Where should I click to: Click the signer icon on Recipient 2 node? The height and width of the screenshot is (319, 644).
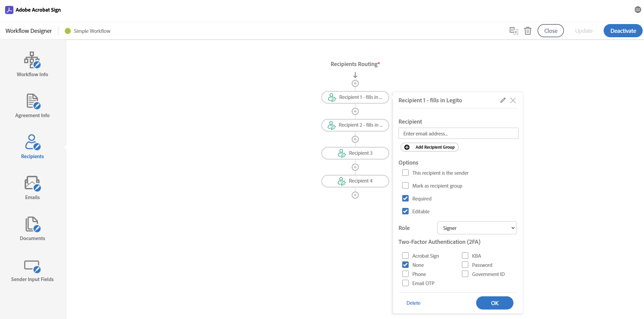coord(332,125)
